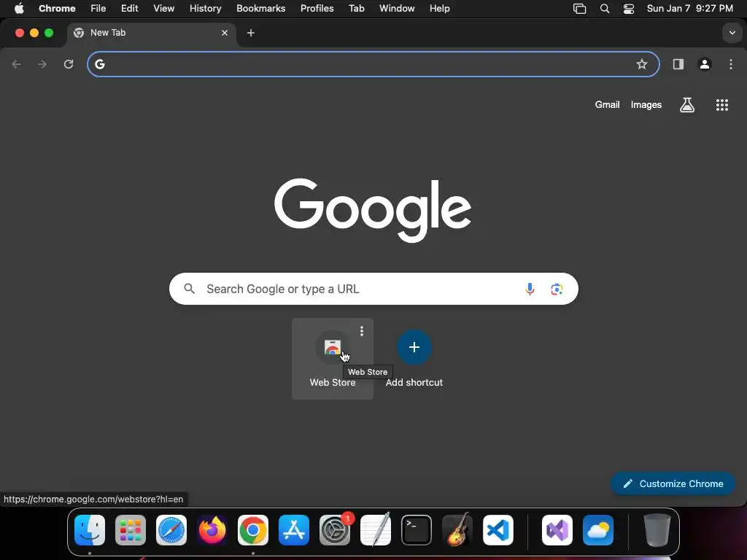Image resolution: width=747 pixels, height=560 pixels.
Task: Open the Tab menu
Action: tap(356, 9)
